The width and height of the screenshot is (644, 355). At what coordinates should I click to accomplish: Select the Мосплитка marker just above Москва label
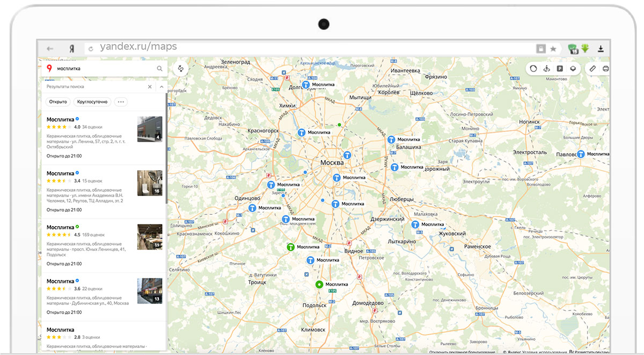tap(347, 155)
